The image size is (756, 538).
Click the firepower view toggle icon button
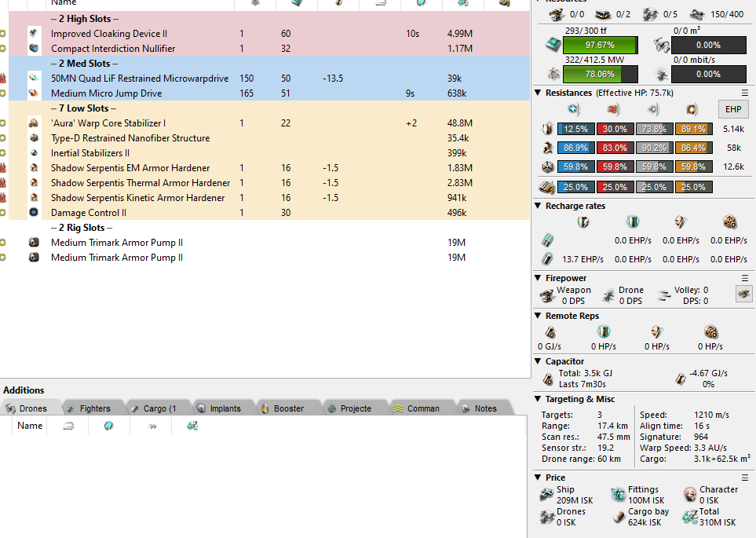point(742,294)
